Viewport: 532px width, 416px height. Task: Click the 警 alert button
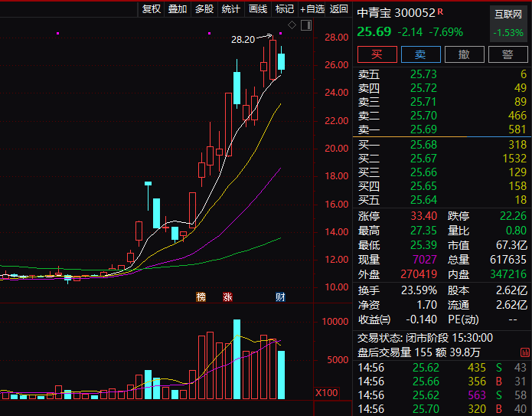pos(508,54)
